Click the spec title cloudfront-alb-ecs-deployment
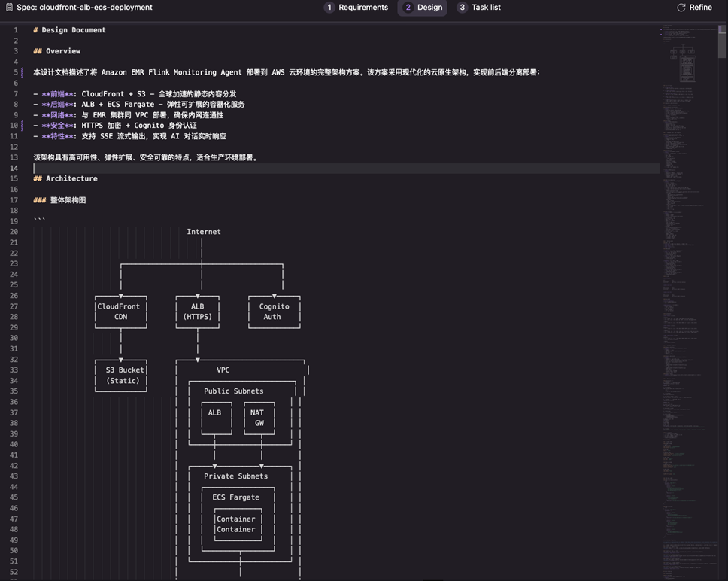 pyautogui.click(x=84, y=8)
